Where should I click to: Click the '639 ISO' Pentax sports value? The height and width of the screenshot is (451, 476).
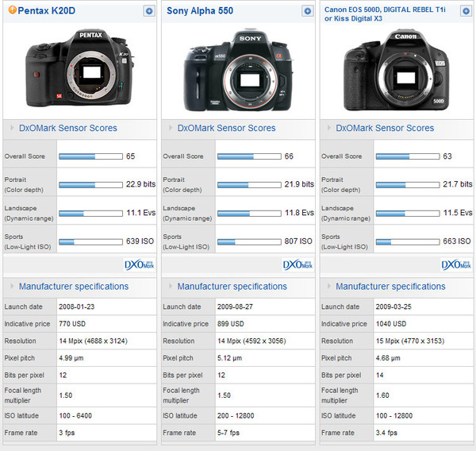pos(140,241)
